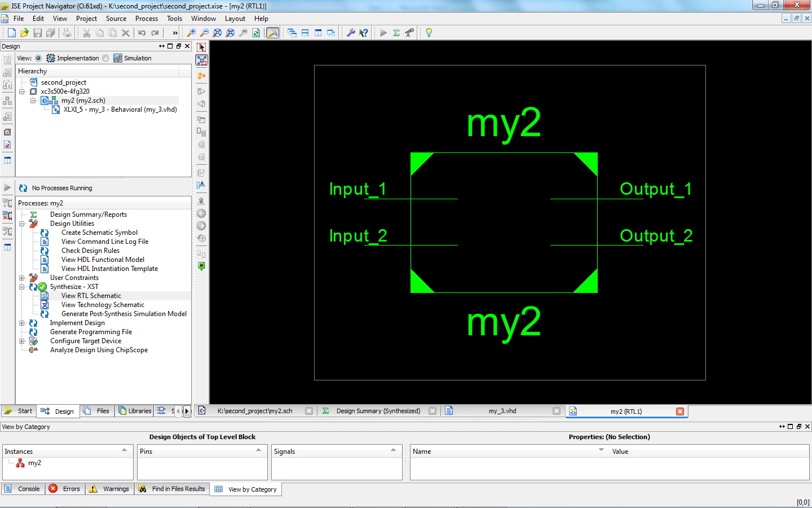Image resolution: width=812 pixels, height=508 pixels.
Task: Collapse the my2 (my2.sch) hierarchy node
Action: tap(33, 100)
